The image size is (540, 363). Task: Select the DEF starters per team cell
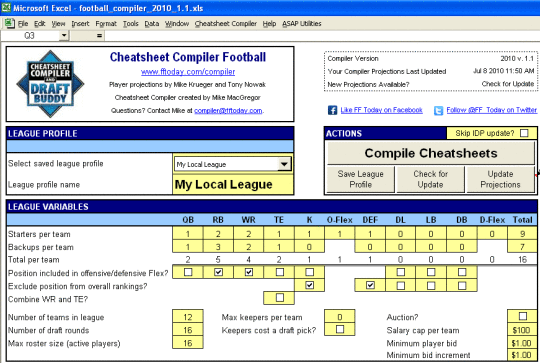[x=370, y=234]
